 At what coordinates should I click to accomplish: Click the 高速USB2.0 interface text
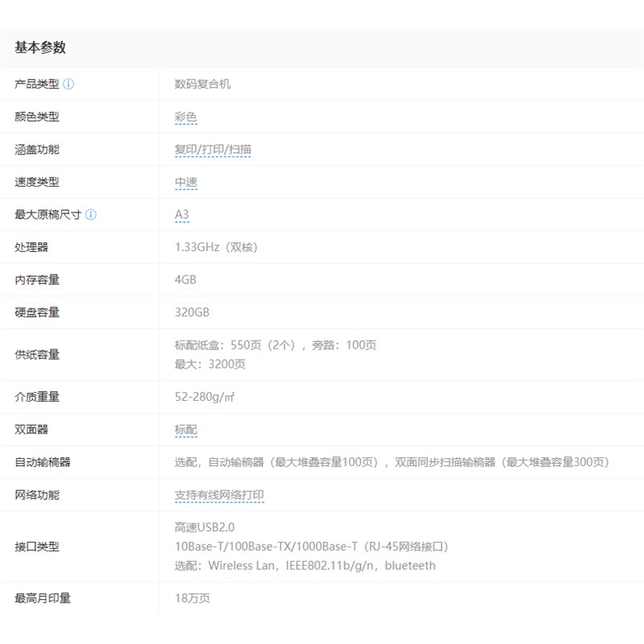(204, 527)
